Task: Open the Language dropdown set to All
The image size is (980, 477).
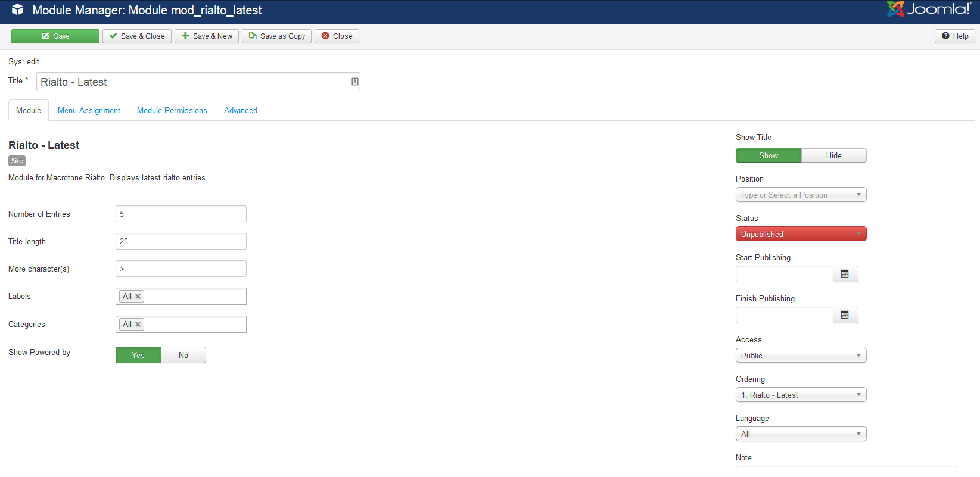Action: coord(801,435)
